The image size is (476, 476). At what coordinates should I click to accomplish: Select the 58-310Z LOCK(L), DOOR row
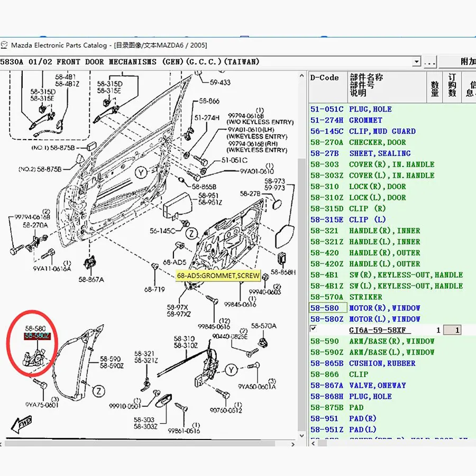pyautogui.click(x=392, y=197)
